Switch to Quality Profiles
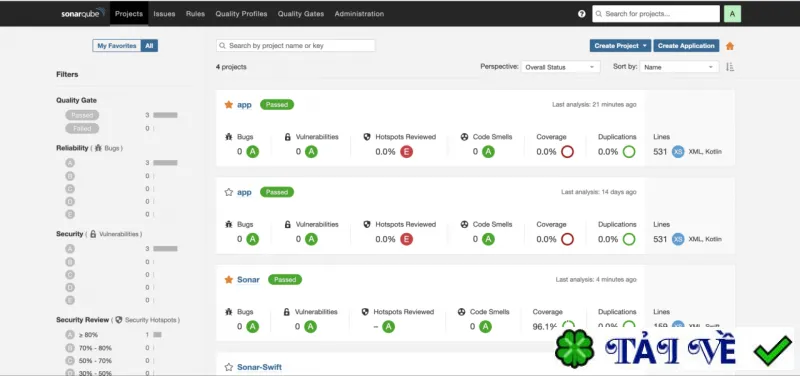This screenshot has width=800, height=376. pyautogui.click(x=241, y=14)
